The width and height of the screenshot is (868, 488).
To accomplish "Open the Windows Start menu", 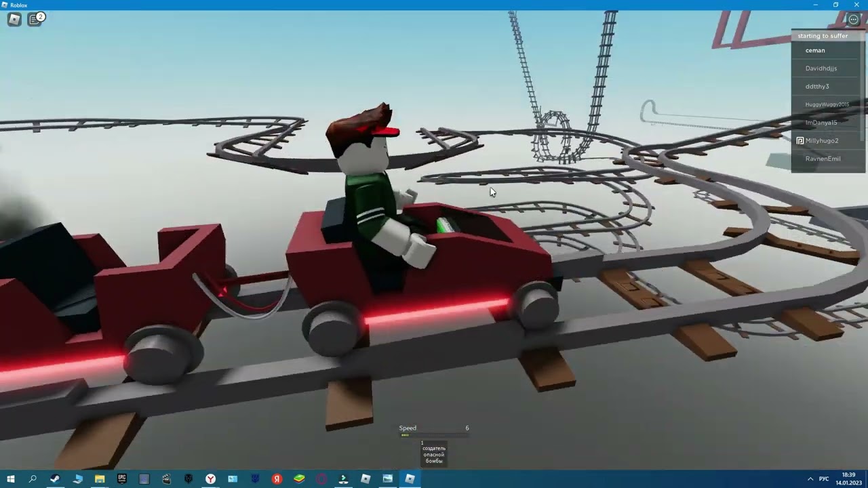I will tap(10, 479).
